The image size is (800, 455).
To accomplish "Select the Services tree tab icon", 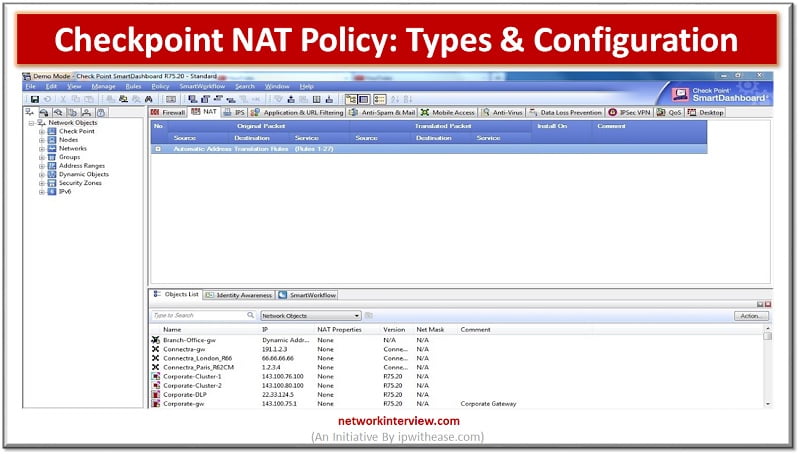I will (44, 112).
